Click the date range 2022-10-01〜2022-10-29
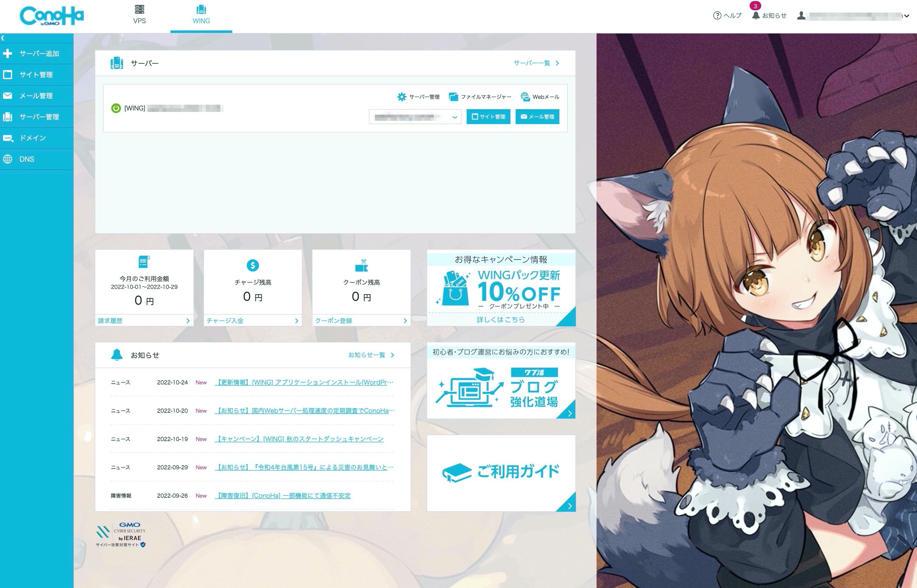Viewport: 917px width, 588px height. [x=144, y=287]
